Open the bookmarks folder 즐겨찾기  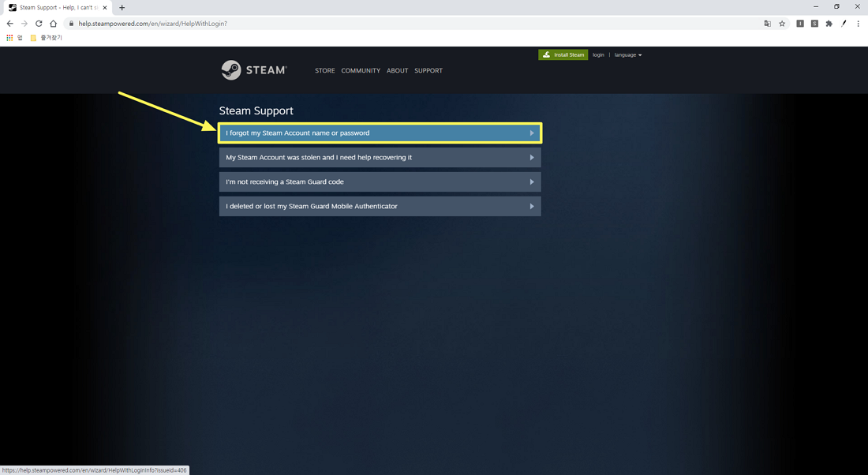47,38
